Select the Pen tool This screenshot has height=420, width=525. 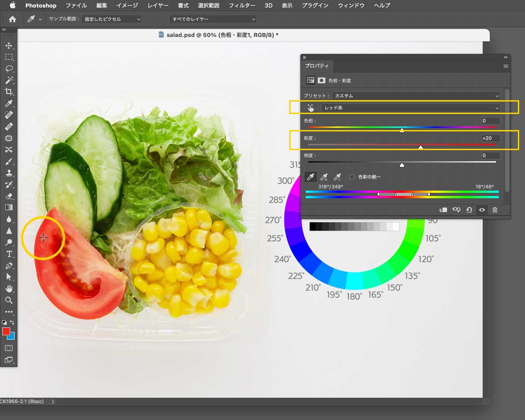click(9, 266)
